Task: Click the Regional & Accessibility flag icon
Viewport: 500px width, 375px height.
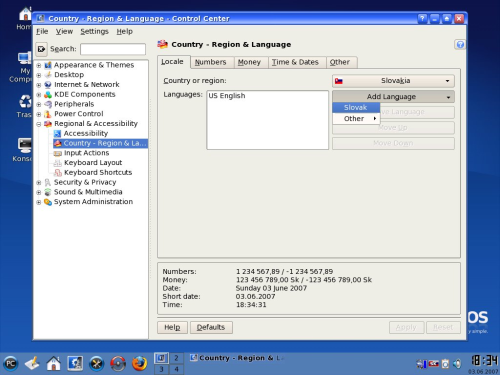Action: coord(48,124)
